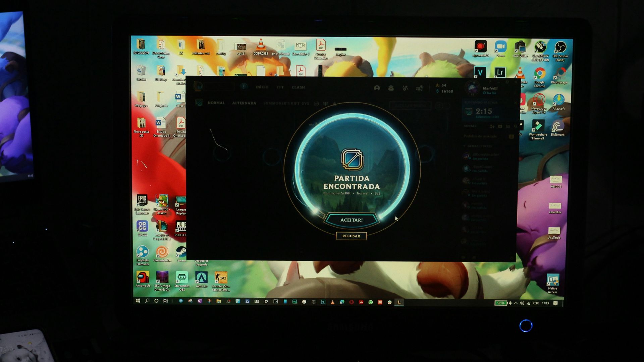Click ACEITAR to accept the match
The width and height of the screenshot is (644, 362).
(x=352, y=220)
